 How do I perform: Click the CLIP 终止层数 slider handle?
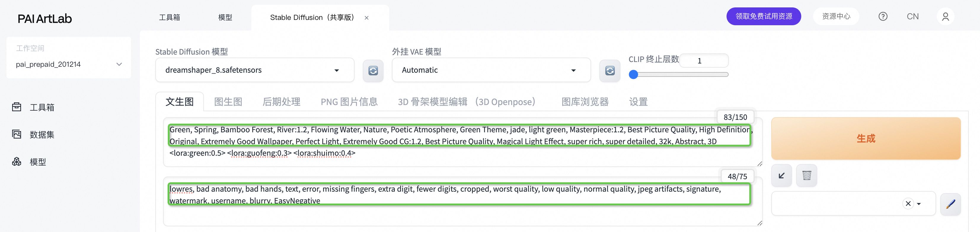tap(633, 75)
